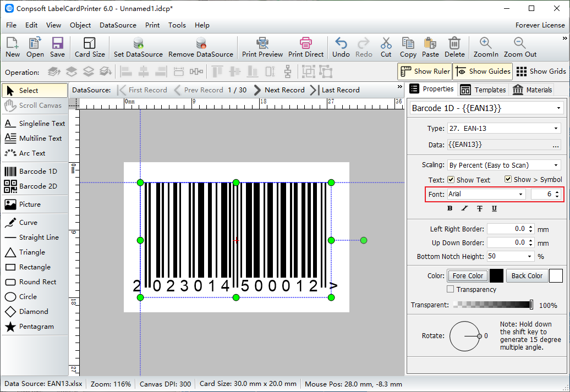Choose the Barcode 1D tool
Image resolution: width=570 pixels, height=392 pixels.
click(35, 171)
